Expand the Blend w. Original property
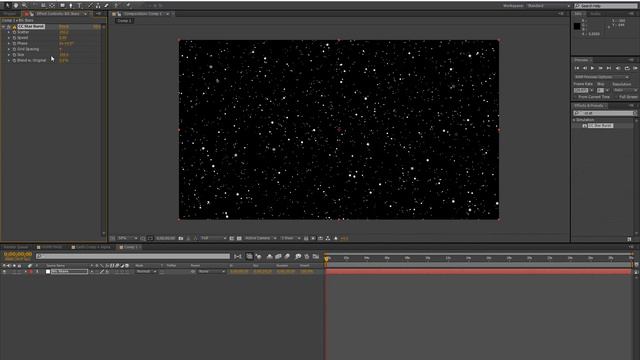The width and height of the screenshot is (640, 360). pyautogui.click(x=9, y=60)
